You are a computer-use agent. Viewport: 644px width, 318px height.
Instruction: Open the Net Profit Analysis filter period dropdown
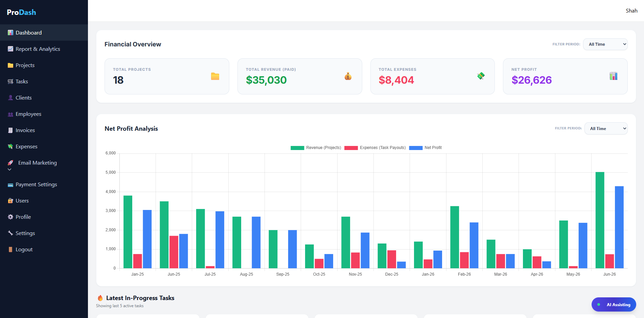pyautogui.click(x=606, y=128)
